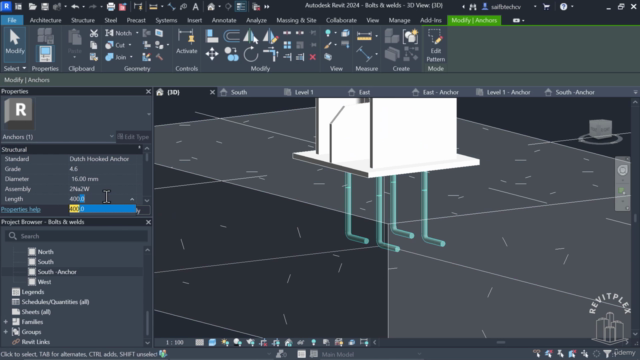Close the Project Browser panel
640x360 pixels.
148,222
